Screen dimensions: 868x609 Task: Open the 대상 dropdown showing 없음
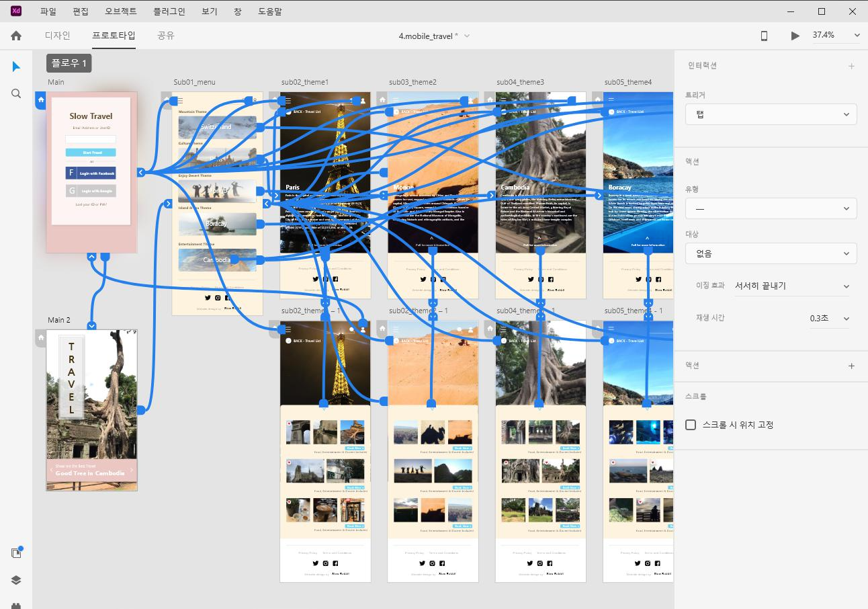[771, 253]
